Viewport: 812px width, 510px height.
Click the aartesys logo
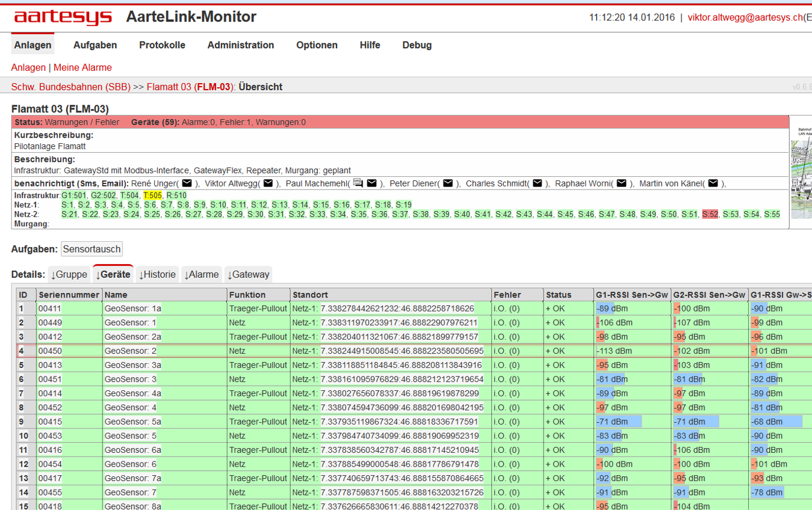point(63,17)
